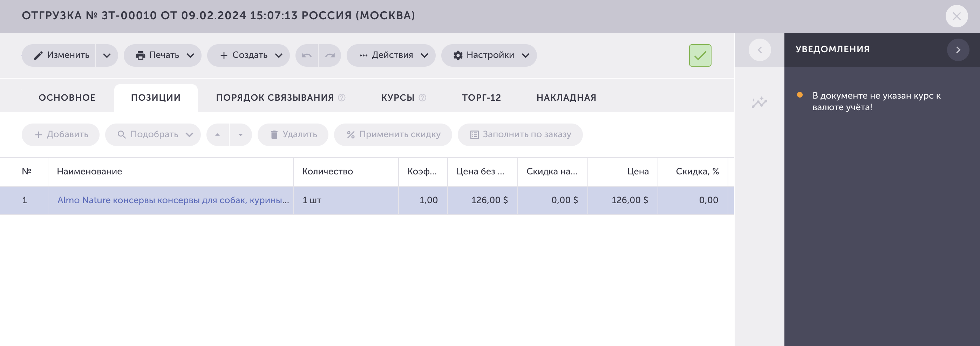980x346 pixels.
Task: Open the Накладная tab
Action: pyautogui.click(x=566, y=98)
